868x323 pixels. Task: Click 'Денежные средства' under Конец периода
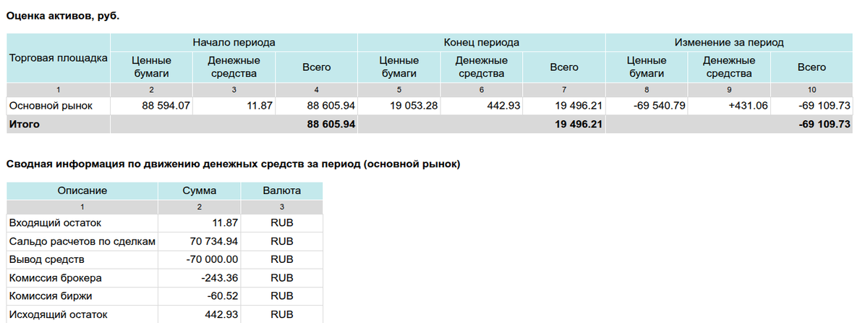tap(481, 67)
